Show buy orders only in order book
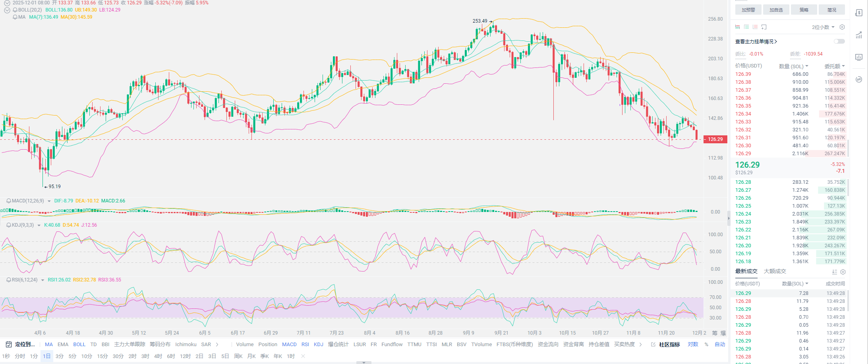868x364 pixels. (x=746, y=27)
